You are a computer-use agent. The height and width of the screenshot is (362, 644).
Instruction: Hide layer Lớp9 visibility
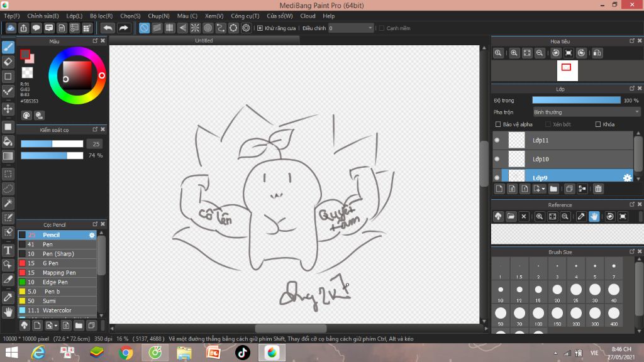(497, 178)
